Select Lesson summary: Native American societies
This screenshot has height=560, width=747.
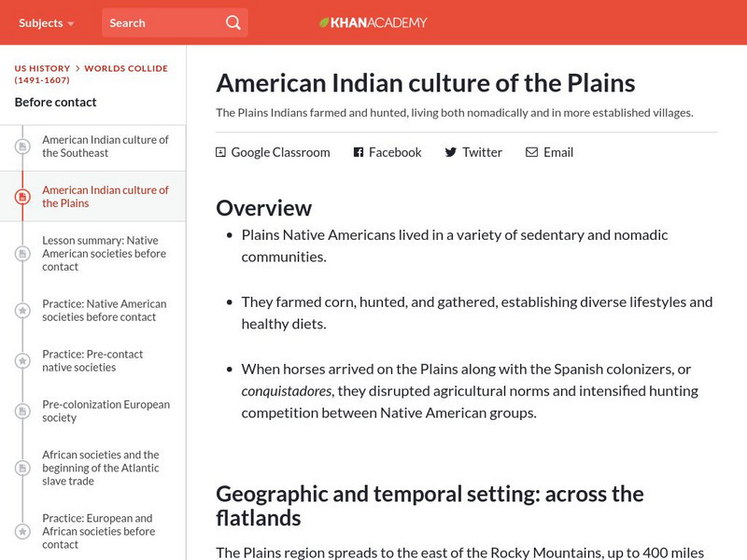tap(104, 253)
